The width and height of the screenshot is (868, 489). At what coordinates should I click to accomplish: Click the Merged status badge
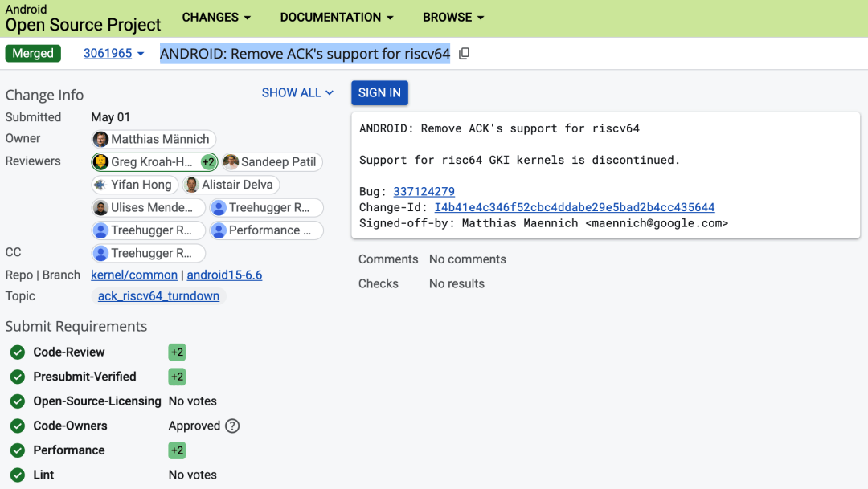click(x=33, y=54)
